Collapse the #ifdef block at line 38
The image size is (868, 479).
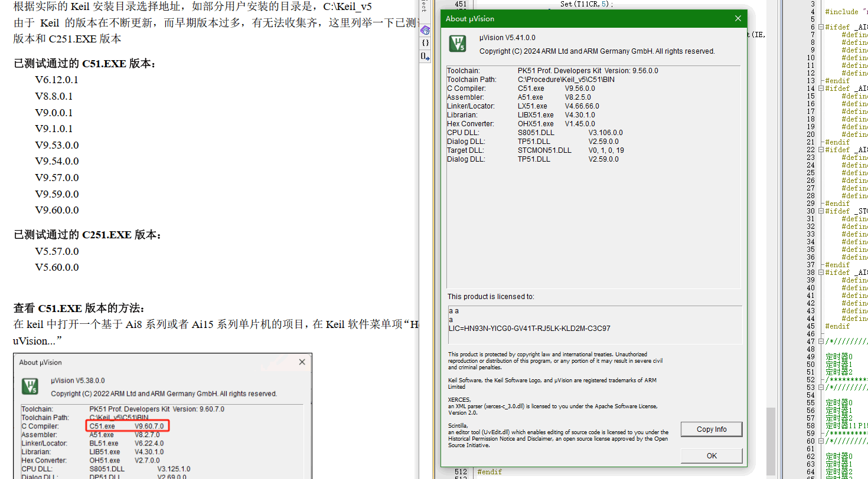pyautogui.click(x=821, y=273)
